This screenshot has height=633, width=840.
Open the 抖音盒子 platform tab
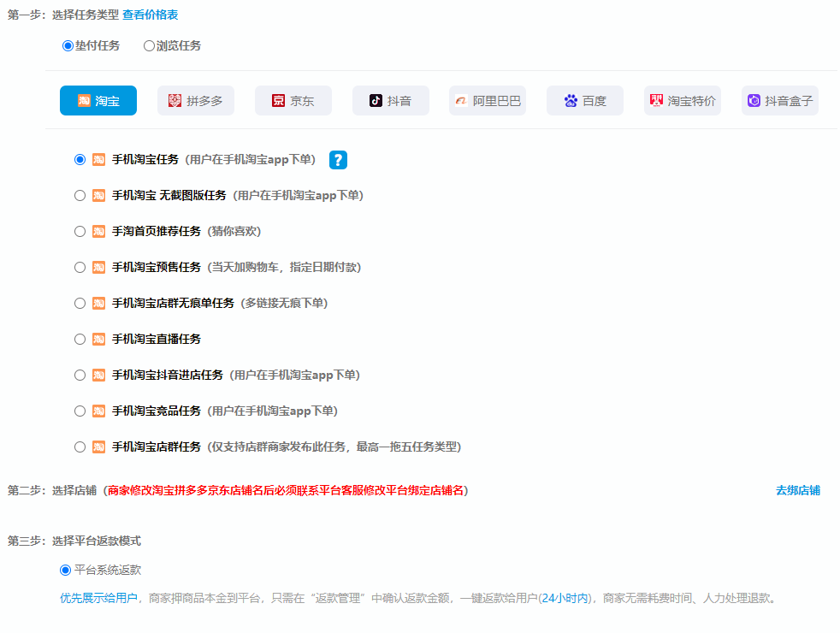(x=780, y=101)
